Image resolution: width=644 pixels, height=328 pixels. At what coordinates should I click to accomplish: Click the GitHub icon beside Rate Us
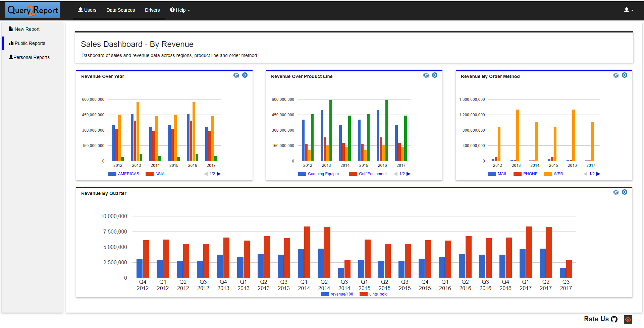[614, 319]
